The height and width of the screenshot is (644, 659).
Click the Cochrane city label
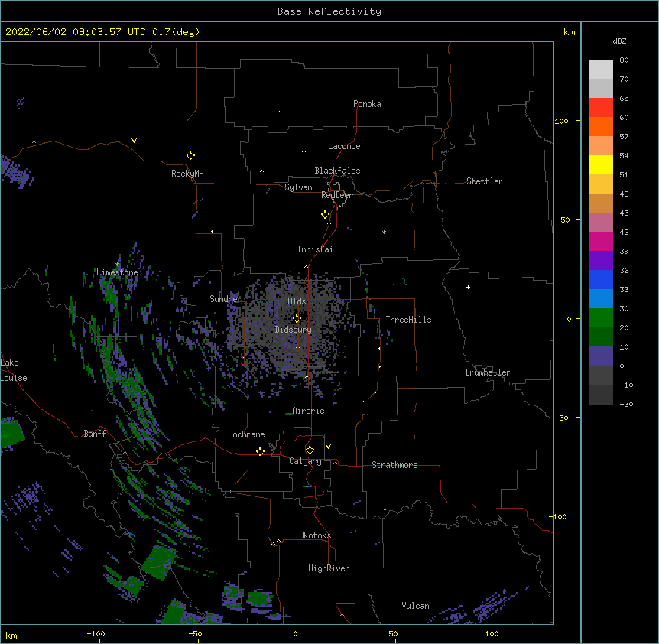246,434
